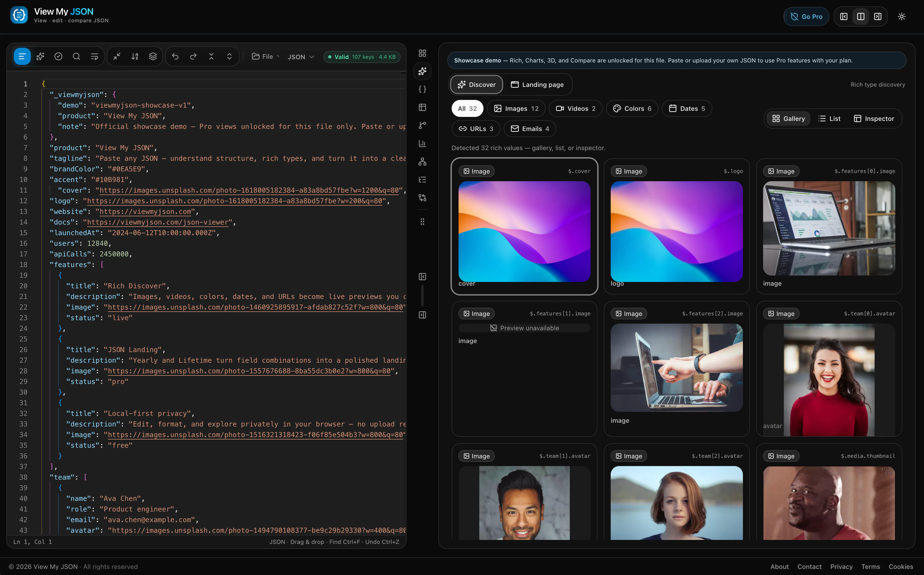
Task: Filter by Emails 4
Action: [530, 129]
